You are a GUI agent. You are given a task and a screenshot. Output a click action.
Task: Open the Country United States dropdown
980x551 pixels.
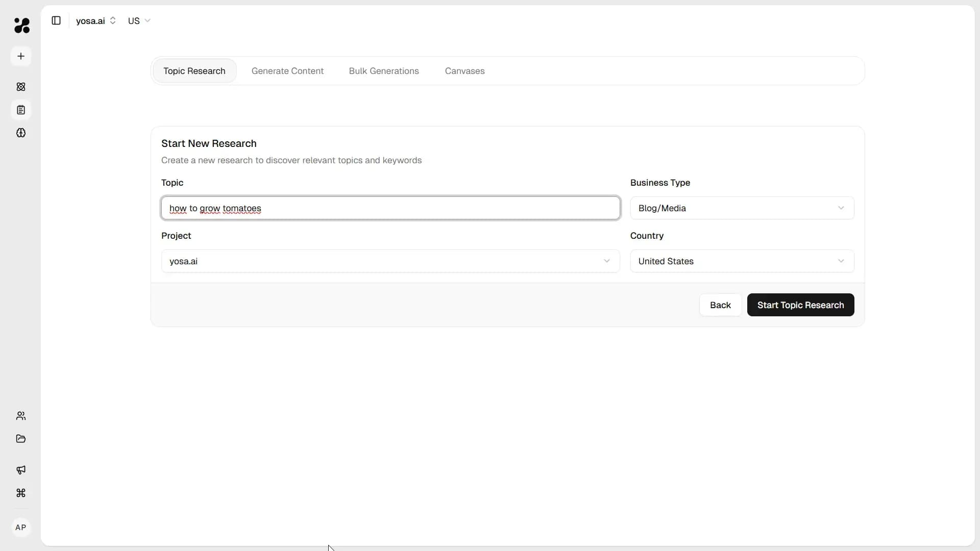[742, 261]
